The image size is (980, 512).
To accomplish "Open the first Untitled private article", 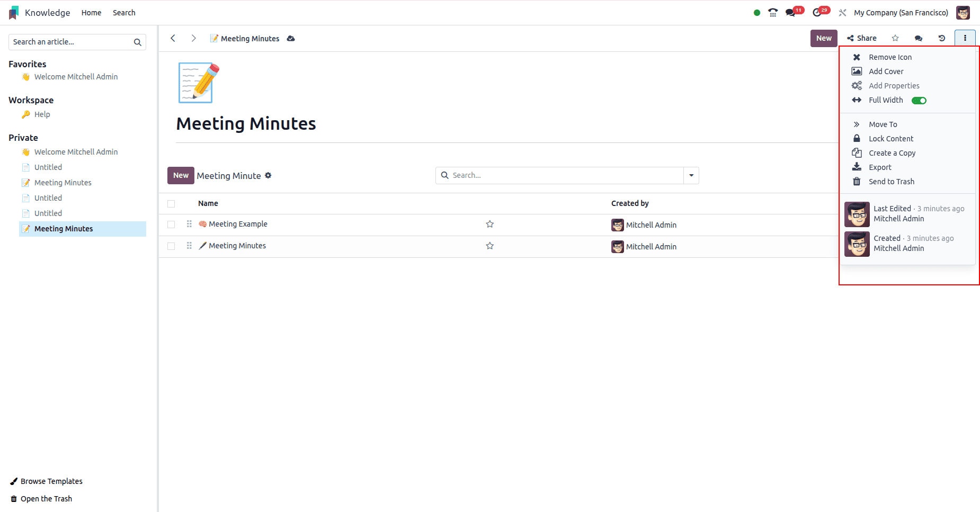I will (48, 167).
